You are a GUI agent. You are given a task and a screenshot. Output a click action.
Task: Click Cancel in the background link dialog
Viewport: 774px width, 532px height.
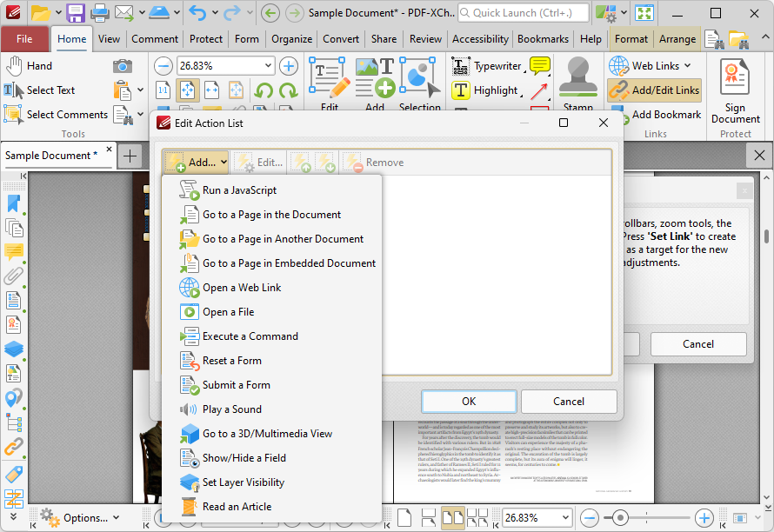click(698, 344)
